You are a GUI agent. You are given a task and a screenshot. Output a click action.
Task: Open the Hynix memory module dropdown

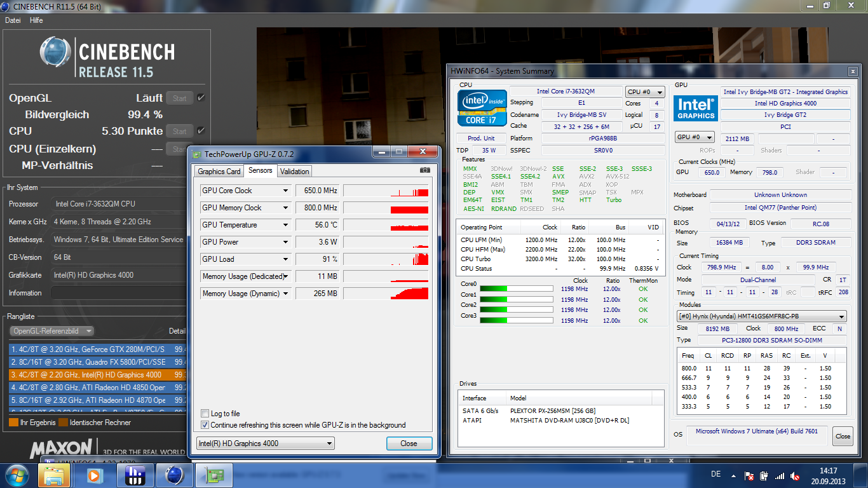(762, 316)
